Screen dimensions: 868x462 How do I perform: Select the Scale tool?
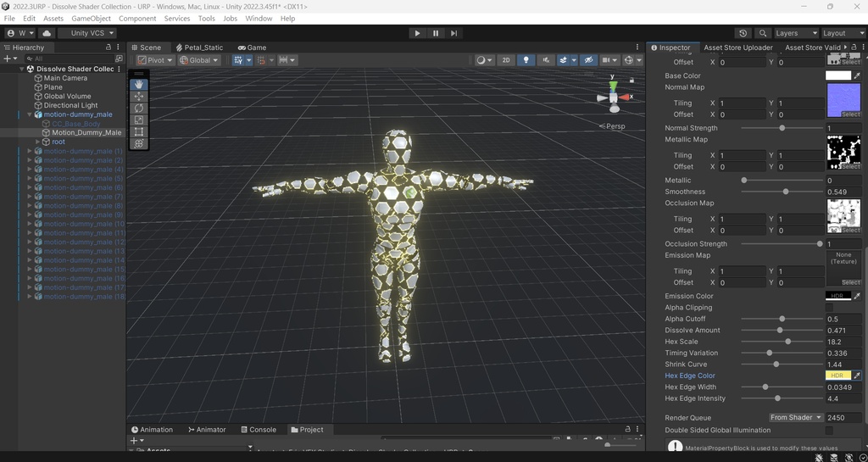coord(139,120)
